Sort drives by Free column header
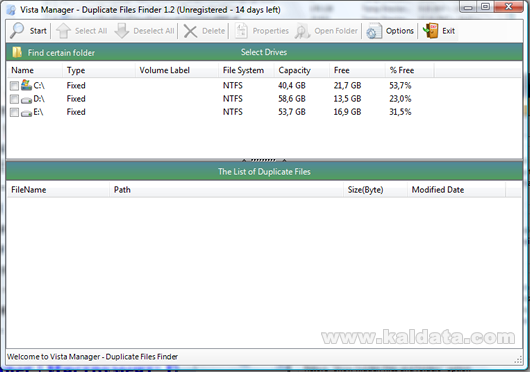This screenshot has width=530, height=372. point(357,70)
